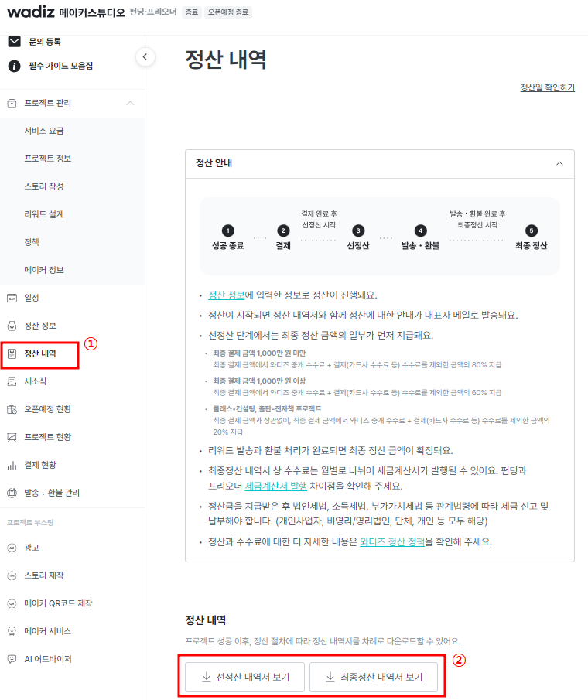Open the 오픈예정 현황 menu item

click(x=47, y=409)
